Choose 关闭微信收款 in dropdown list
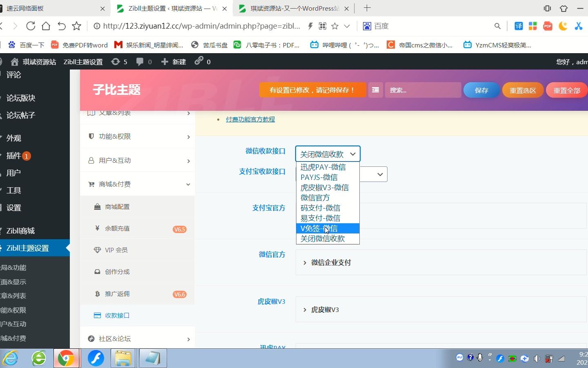Screen dimensions: 588x368 tap(328, 239)
